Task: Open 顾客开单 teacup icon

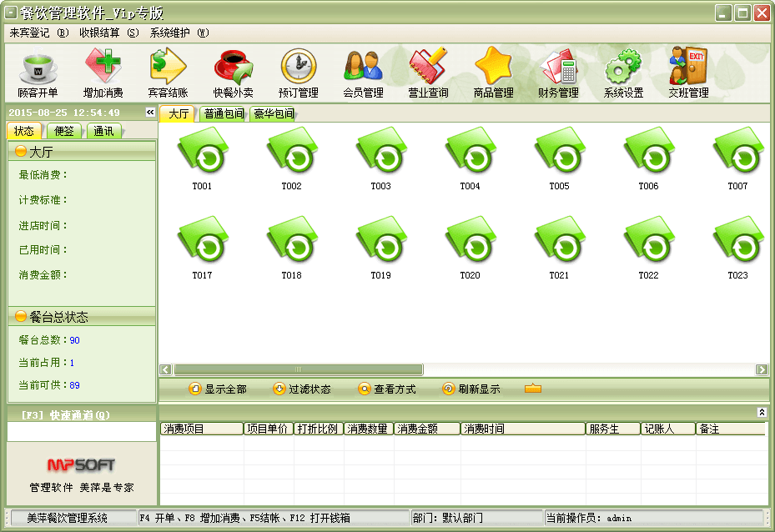Action: pyautogui.click(x=38, y=68)
